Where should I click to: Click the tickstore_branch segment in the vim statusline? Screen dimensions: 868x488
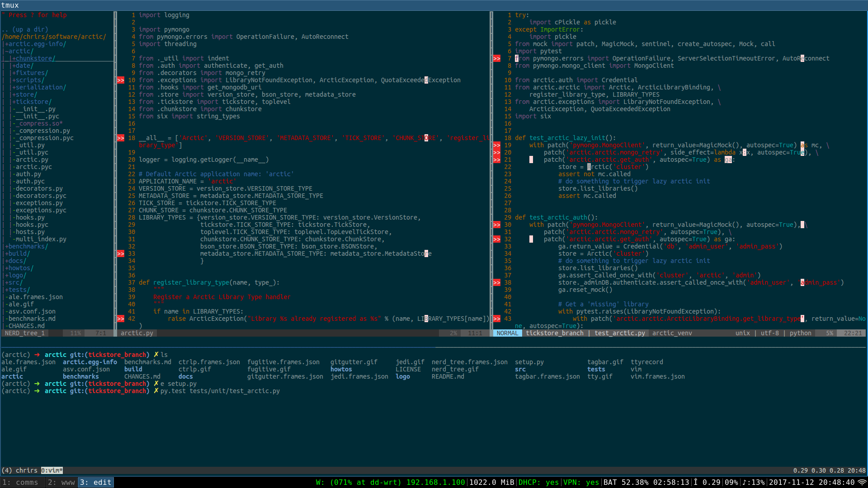click(554, 333)
